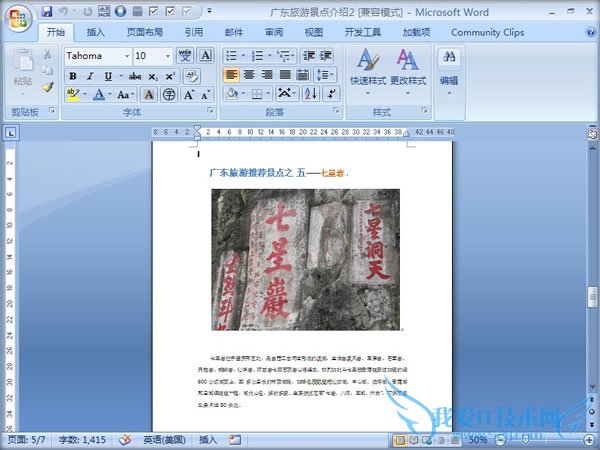Image resolution: width=600 pixels, height=450 pixels.
Task: Click the Copy icon in clipboard group
Action: [x=47, y=70]
